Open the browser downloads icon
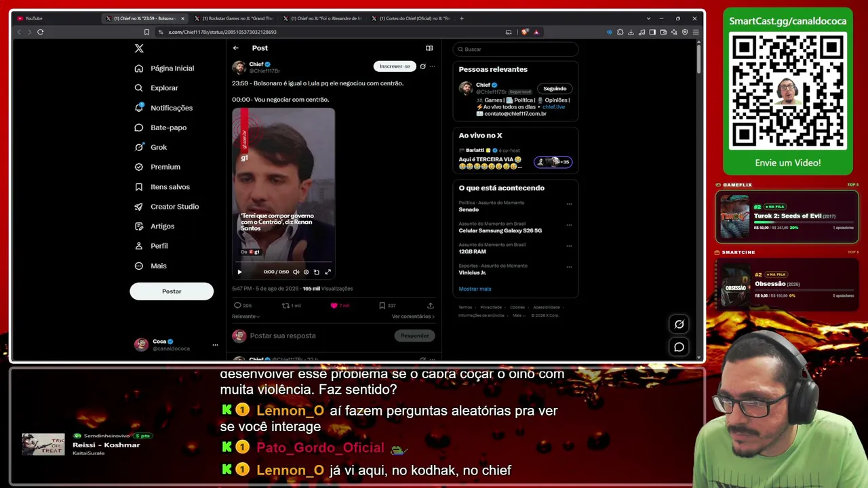 coord(631,32)
